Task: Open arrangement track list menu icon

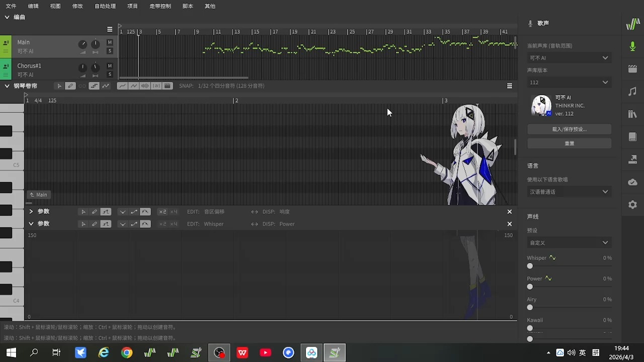Action: (x=110, y=29)
